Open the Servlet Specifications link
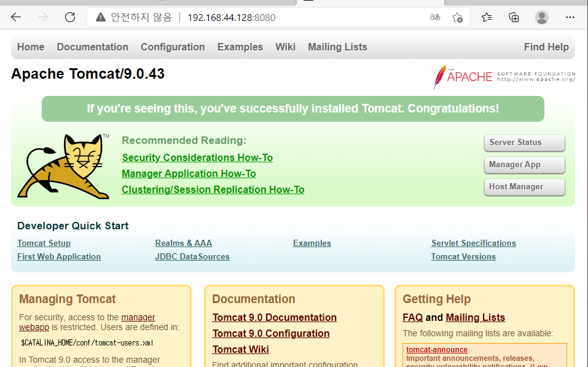588x367 pixels. coord(474,243)
